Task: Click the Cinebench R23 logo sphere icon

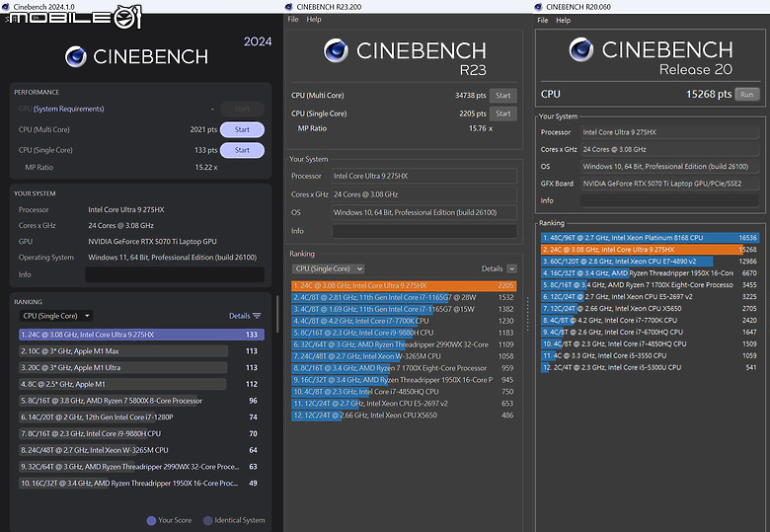Action: 336,50
